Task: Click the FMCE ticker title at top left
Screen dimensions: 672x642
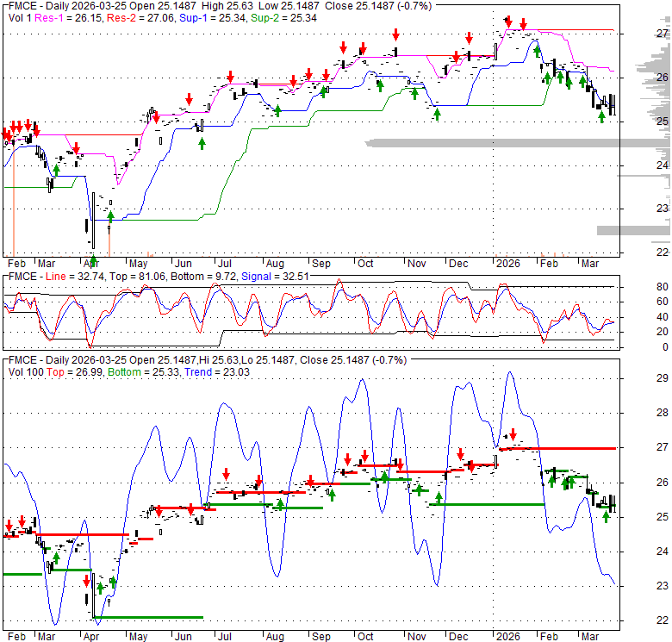Action: [18, 7]
